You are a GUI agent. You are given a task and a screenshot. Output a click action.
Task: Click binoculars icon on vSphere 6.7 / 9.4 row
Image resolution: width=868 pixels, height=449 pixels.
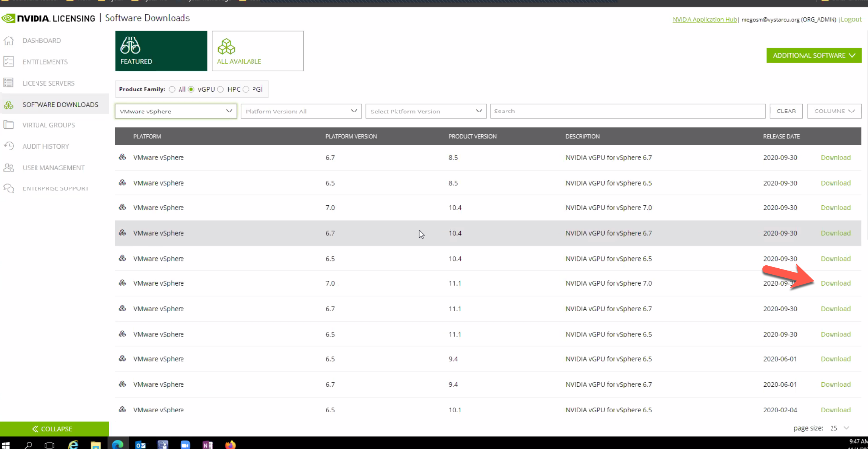(122, 384)
